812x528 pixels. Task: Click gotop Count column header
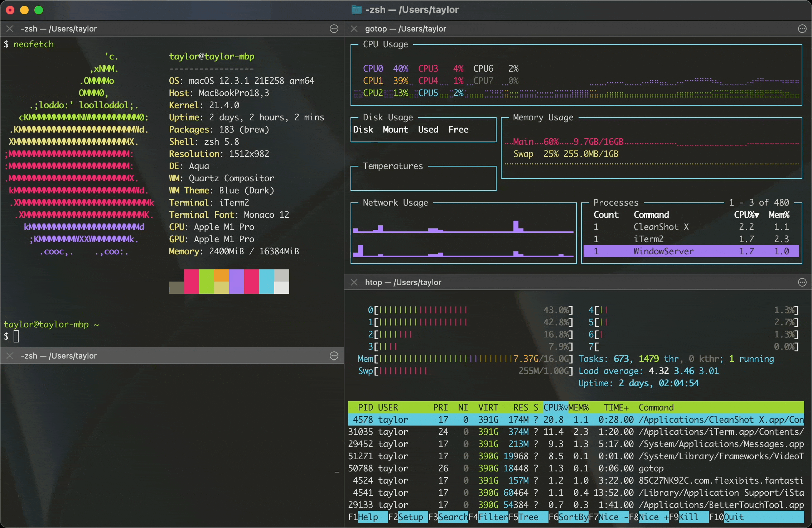click(x=606, y=215)
